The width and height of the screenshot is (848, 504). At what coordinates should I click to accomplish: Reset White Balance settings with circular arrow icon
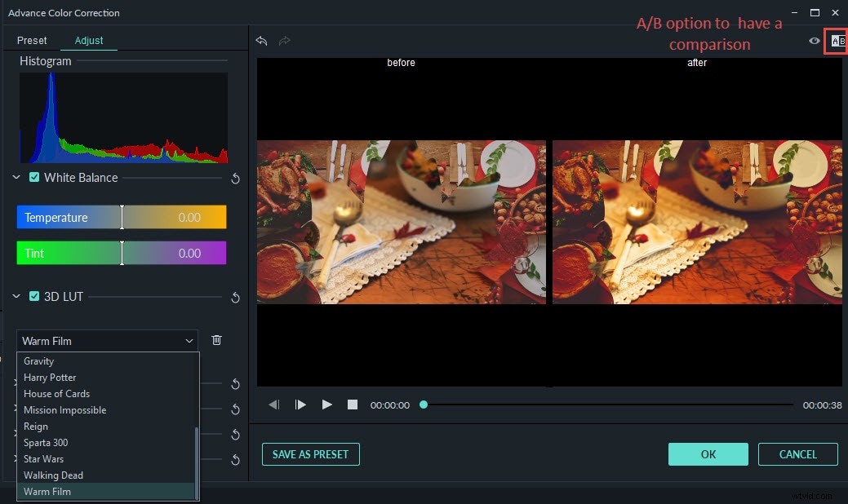coord(235,179)
